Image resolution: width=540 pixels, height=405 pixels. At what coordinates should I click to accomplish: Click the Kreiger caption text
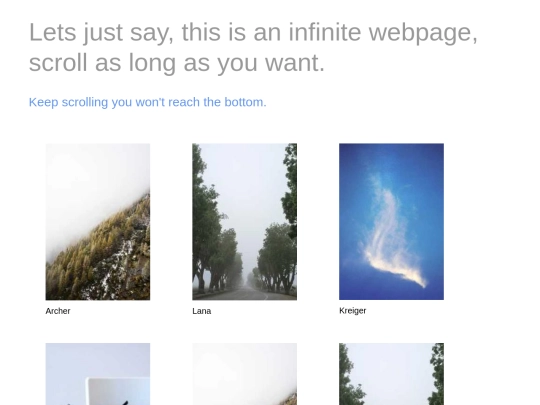tap(352, 311)
